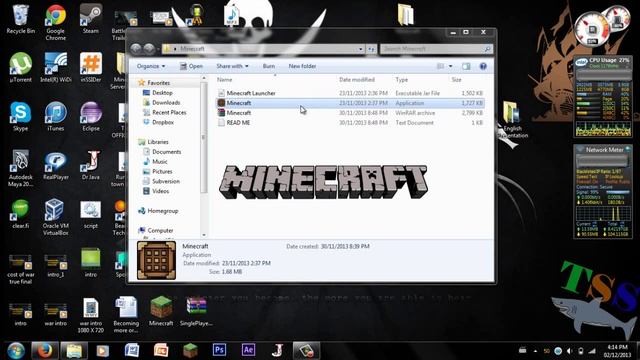
Task: Select Computer in the navigation pane
Action: pos(156,230)
